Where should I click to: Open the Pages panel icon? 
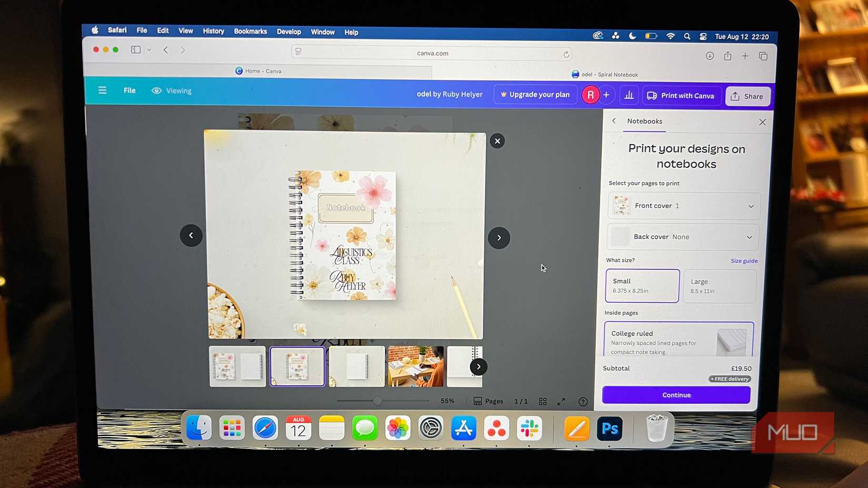point(478,401)
